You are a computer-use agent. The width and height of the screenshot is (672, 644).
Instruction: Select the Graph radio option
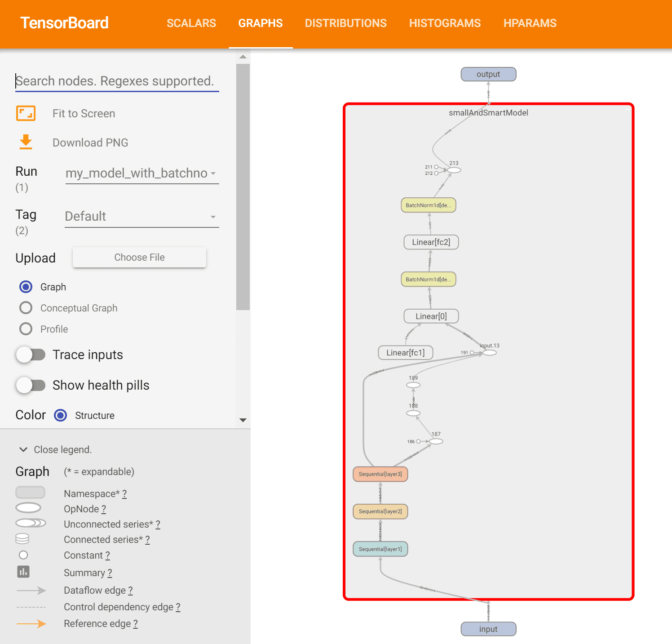26,287
